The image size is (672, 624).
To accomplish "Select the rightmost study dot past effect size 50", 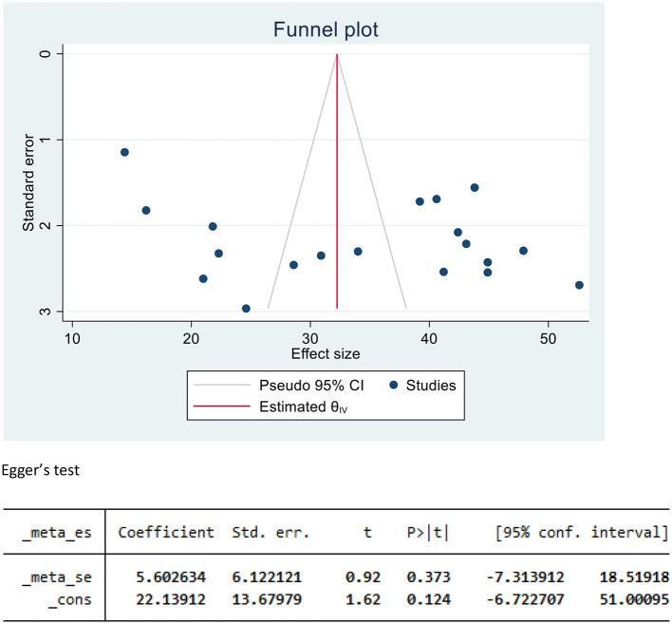I will tap(579, 285).
